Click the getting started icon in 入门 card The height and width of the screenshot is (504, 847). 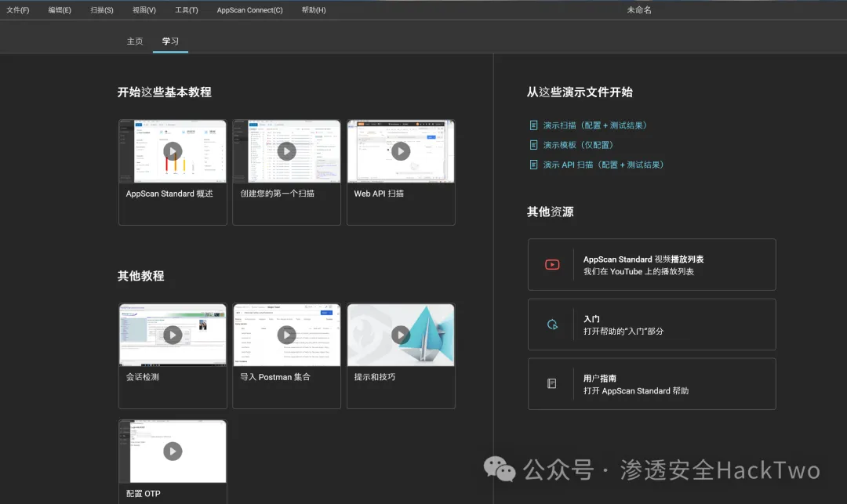552,325
